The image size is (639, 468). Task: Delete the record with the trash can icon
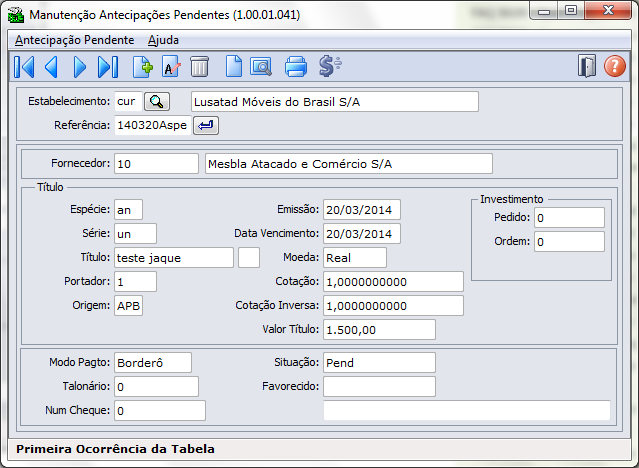[x=199, y=67]
